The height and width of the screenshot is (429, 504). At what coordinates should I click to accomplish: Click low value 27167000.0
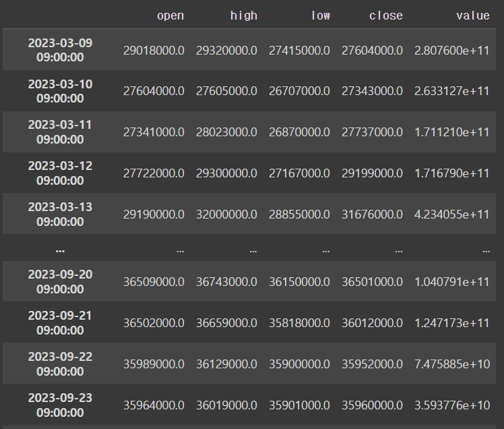pyautogui.click(x=299, y=173)
